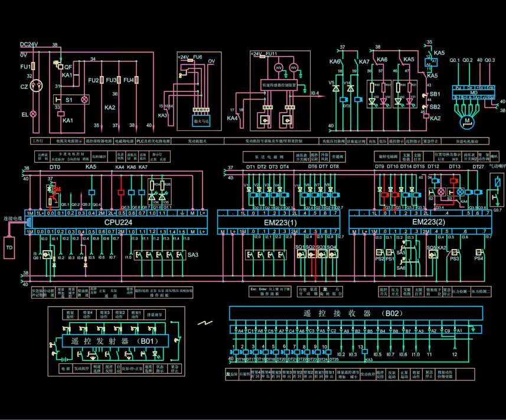The height and width of the screenshot is (420, 506).
Task: Click the motor M circle symbol
Action: pyautogui.click(x=467, y=122)
